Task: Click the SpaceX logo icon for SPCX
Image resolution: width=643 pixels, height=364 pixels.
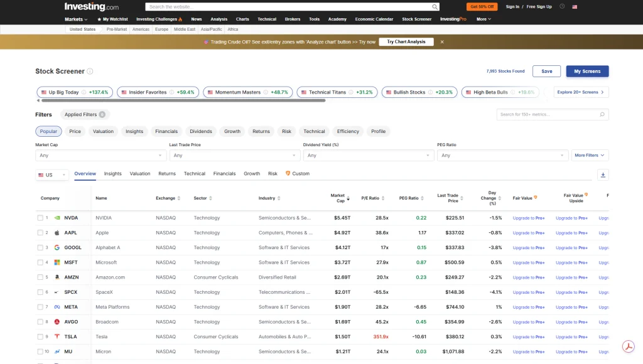Action: (x=57, y=292)
